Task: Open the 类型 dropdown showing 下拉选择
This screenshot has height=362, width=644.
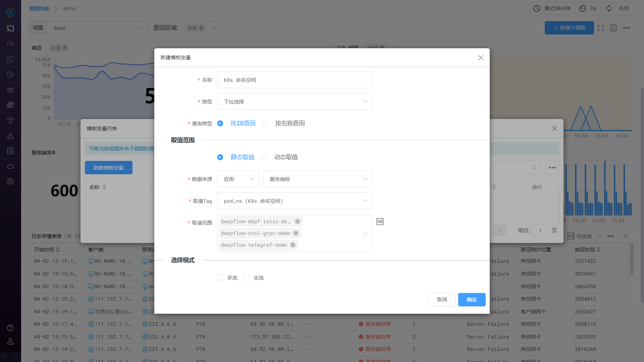Action: point(294,102)
